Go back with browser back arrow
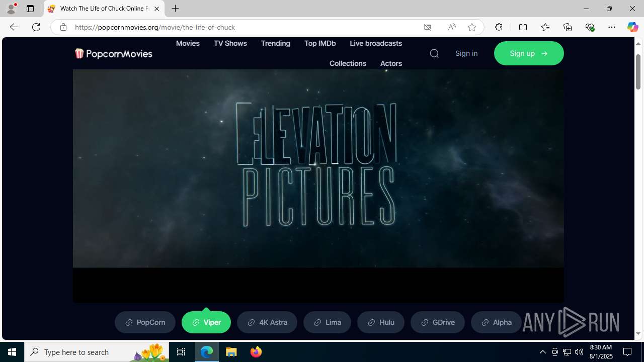The image size is (644, 362). (14, 27)
